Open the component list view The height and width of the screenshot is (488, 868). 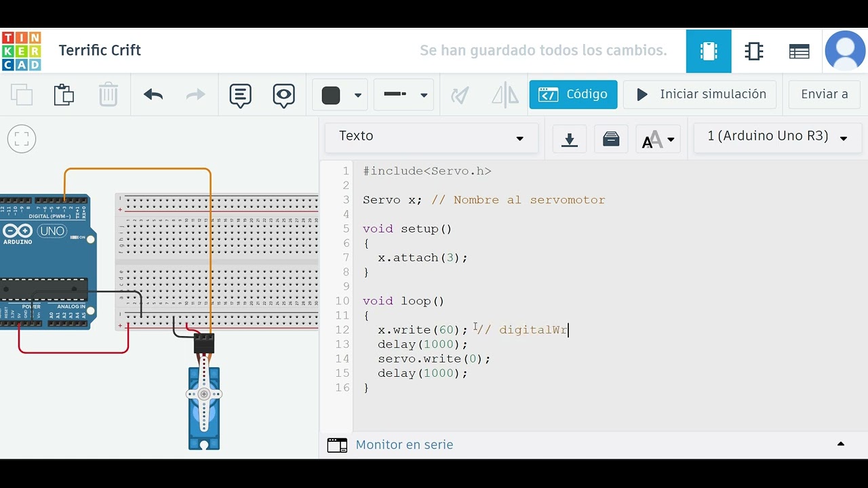(799, 51)
